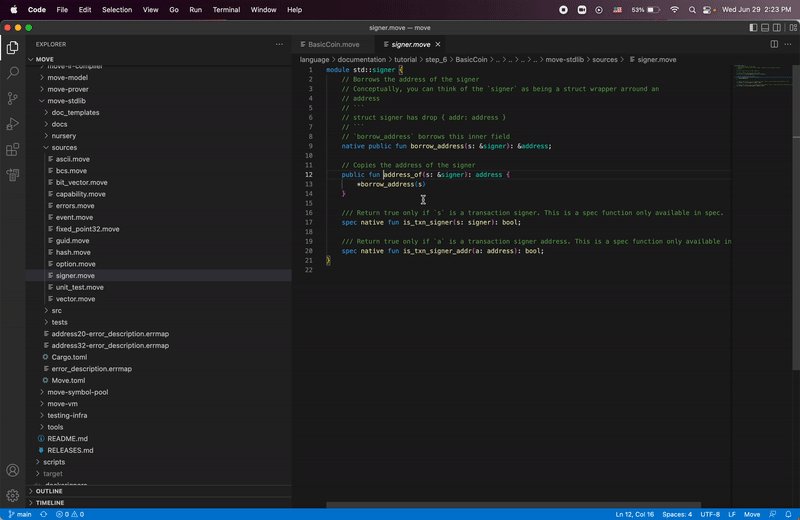This screenshot has height=520, width=800.
Task: Expand the nursery folder
Action: pyautogui.click(x=63, y=136)
